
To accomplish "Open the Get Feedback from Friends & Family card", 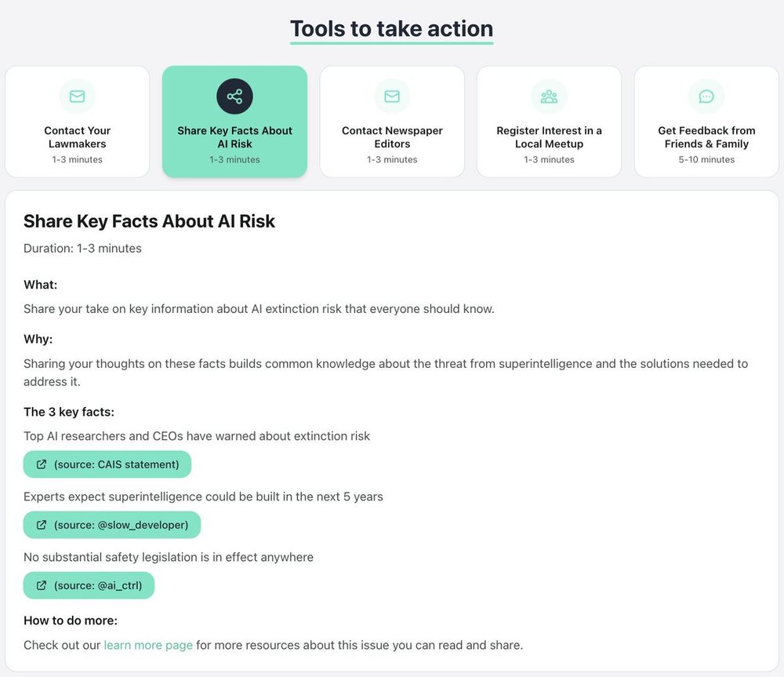I will 706,122.
